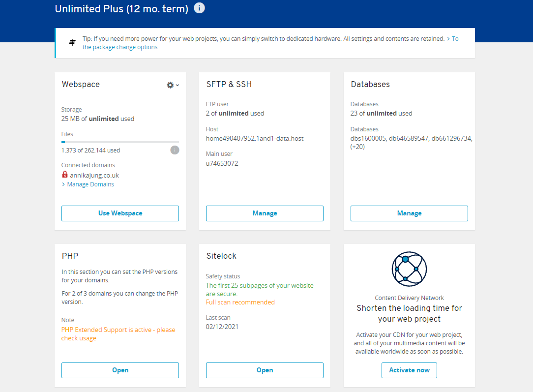Viewport: 533px width, 392px height.
Task: Click the SFTP & SSH card heading
Action: coord(229,84)
